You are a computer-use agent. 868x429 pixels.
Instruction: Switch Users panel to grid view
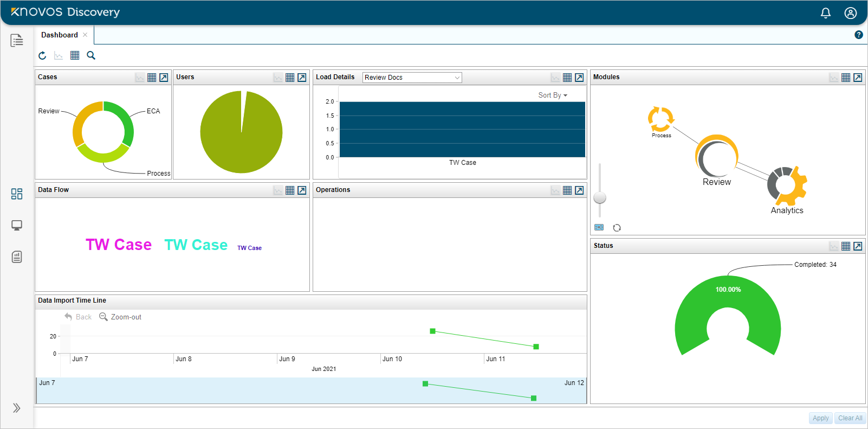tap(290, 78)
